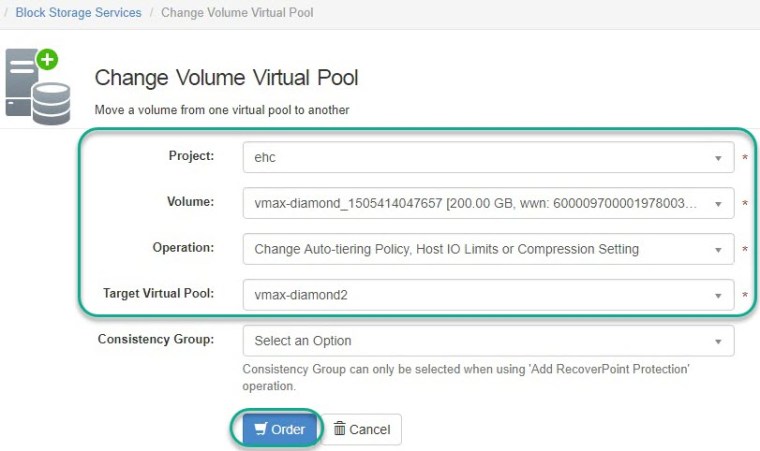Click the green plus badge on storage icon
760x451 pixels.
point(47,60)
